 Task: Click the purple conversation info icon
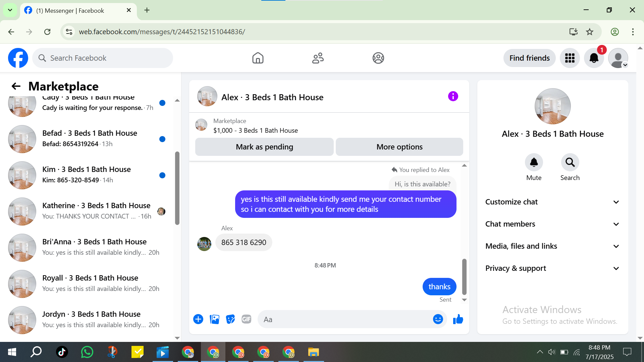tap(453, 97)
